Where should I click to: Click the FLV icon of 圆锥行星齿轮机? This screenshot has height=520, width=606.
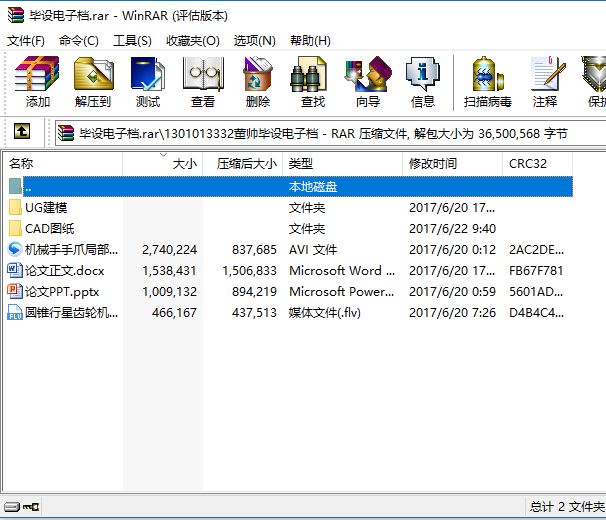pyautogui.click(x=15, y=312)
